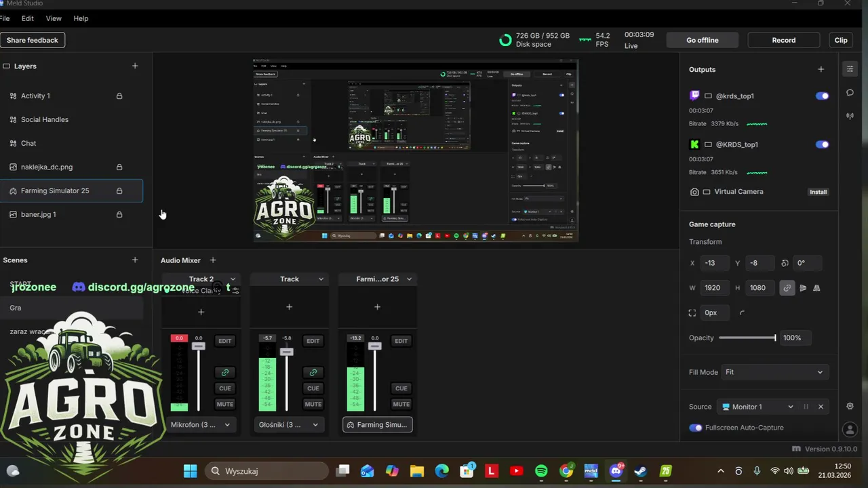The height and width of the screenshot is (488, 868).
Task: Open the user account avatar icon
Action: tap(850, 430)
